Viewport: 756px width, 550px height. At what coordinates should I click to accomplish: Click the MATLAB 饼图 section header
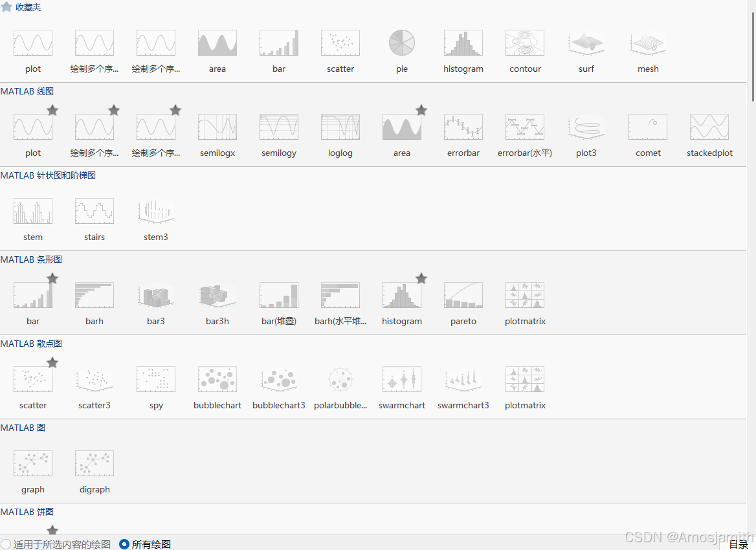tap(27, 512)
